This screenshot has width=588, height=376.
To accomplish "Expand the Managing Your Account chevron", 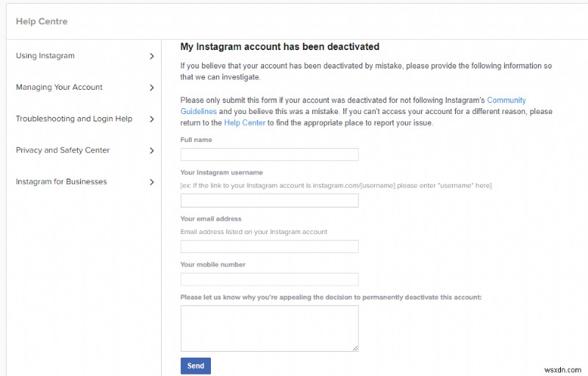I will click(151, 88).
